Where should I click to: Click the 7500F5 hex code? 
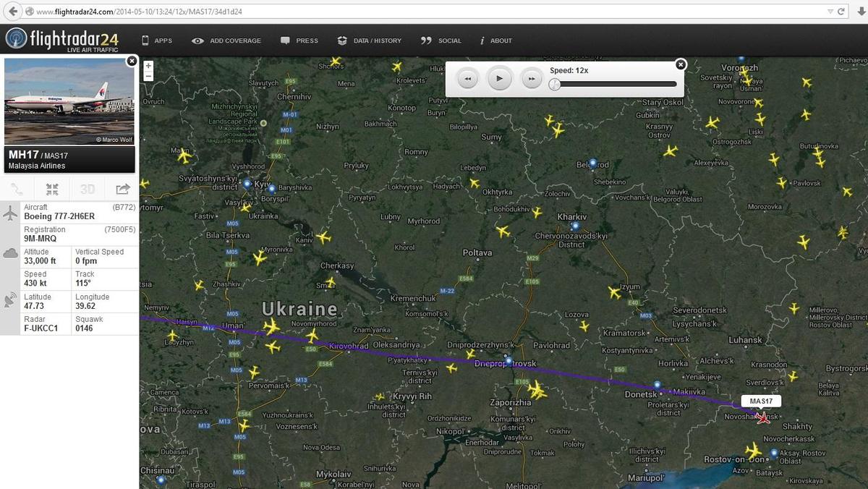click(x=120, y=229)
